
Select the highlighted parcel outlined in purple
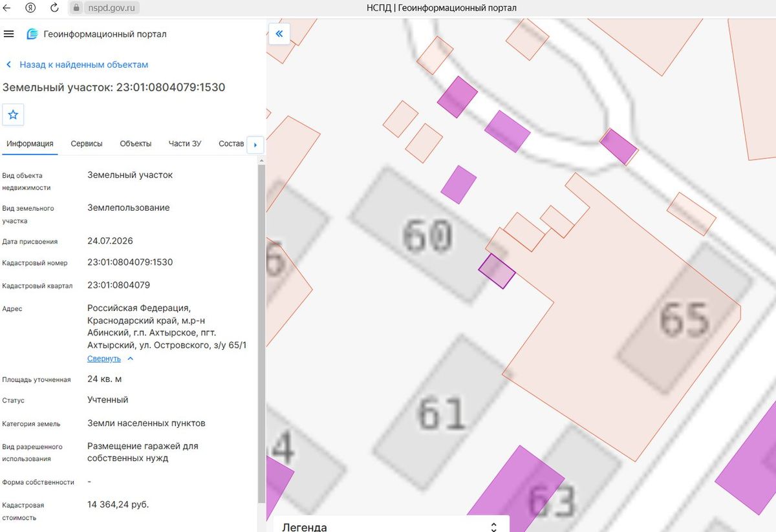click(497, 271)
